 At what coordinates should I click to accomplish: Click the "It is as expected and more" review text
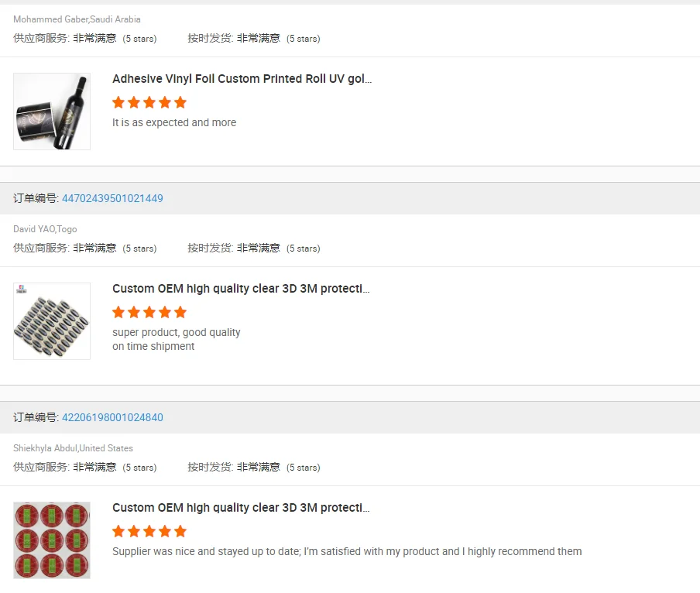(x=174, y=122)
